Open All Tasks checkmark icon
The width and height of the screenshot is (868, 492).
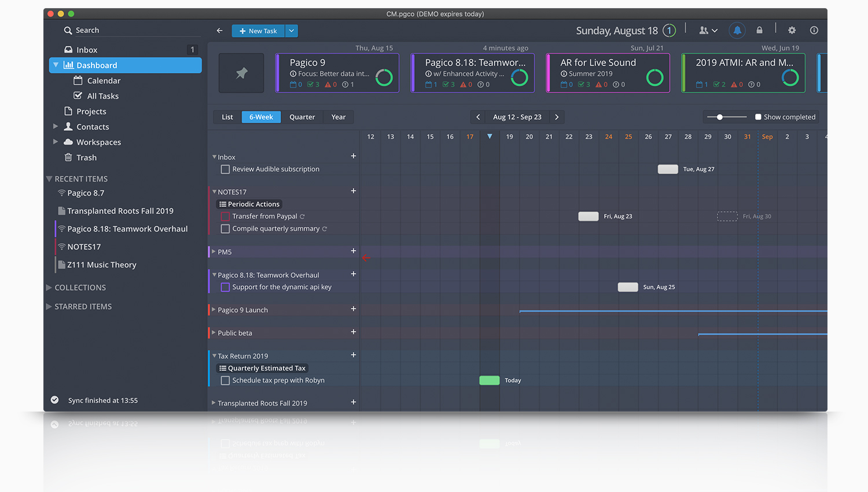(x=78, y=96)
